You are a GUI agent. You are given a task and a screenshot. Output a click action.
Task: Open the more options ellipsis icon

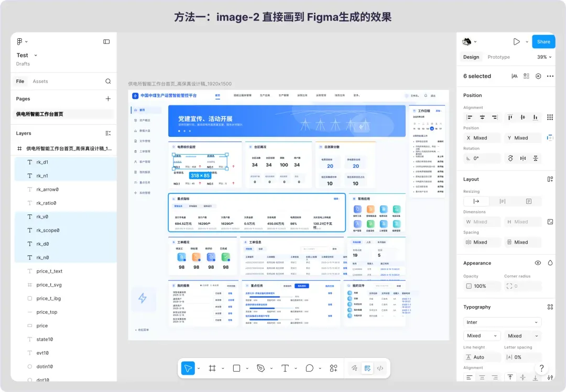pos(550,76)
